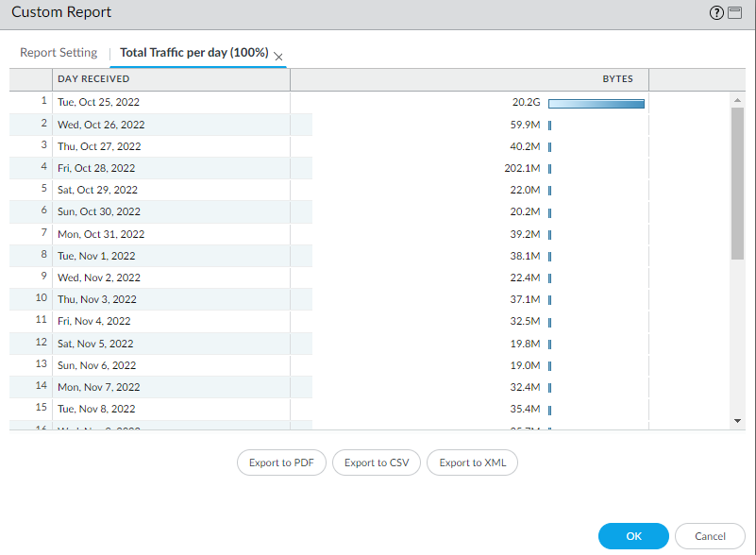
Task: Click the 19.8M bytes value
Action: (x=525, y=344)
